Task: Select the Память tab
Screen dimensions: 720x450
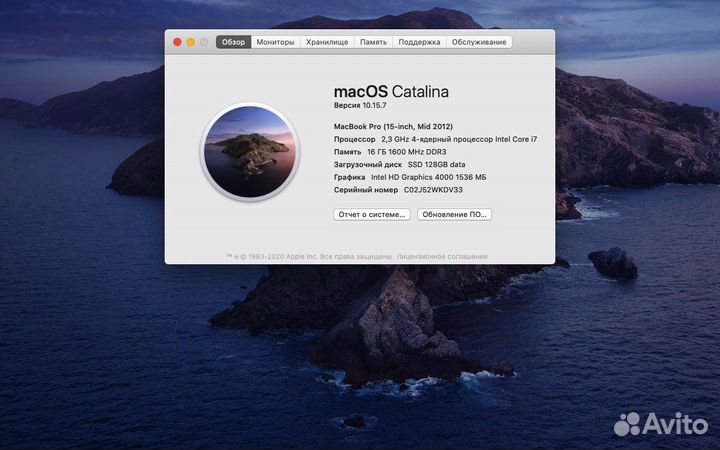Action: click(373, 42)
